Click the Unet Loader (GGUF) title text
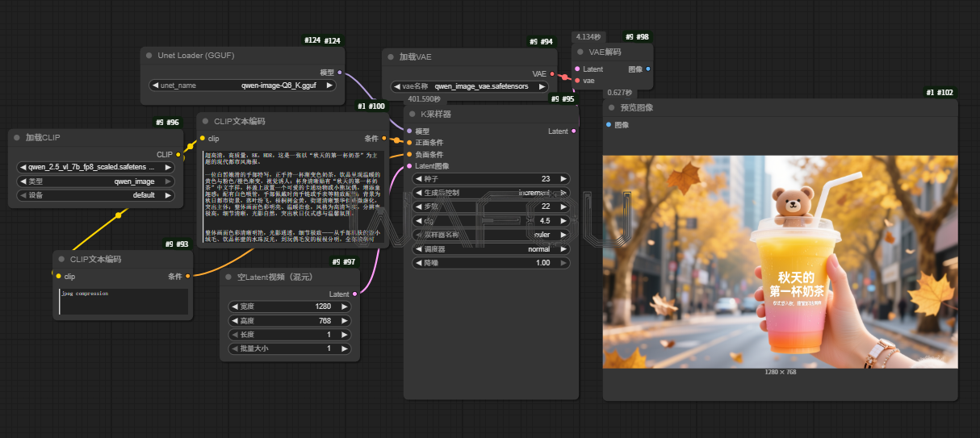980x438 pixels. pos(198,56)
